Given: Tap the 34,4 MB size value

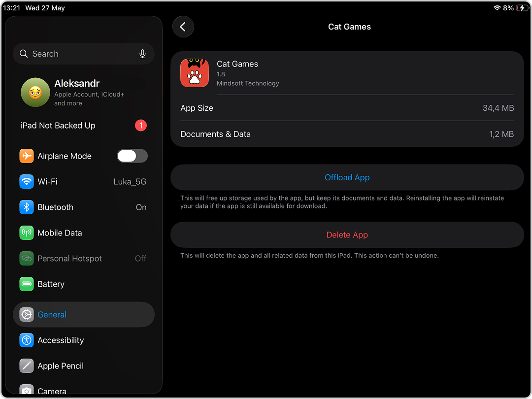Looking at the screenshot, I should 498,108.
